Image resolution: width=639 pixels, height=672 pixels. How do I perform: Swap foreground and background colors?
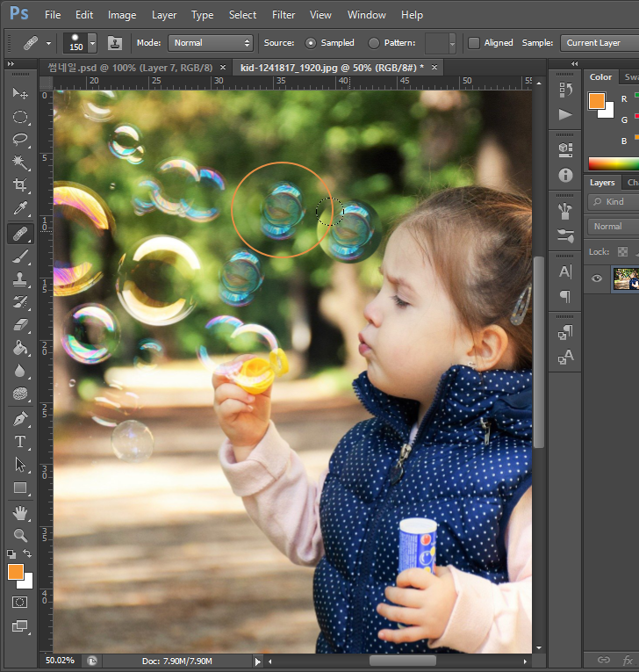pos(27,553)
